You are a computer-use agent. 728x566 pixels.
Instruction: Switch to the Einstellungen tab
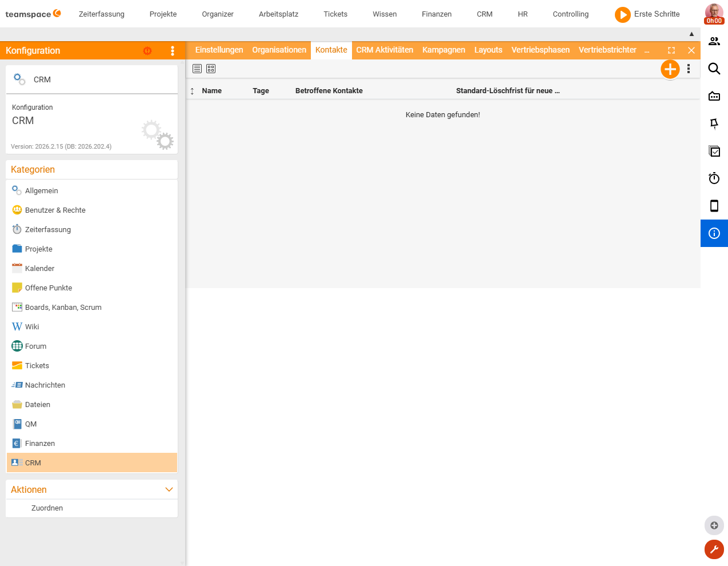219,50
